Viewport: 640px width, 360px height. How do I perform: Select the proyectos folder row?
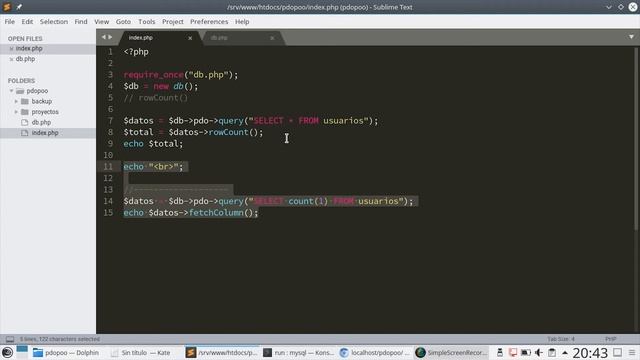click(48, 112)
